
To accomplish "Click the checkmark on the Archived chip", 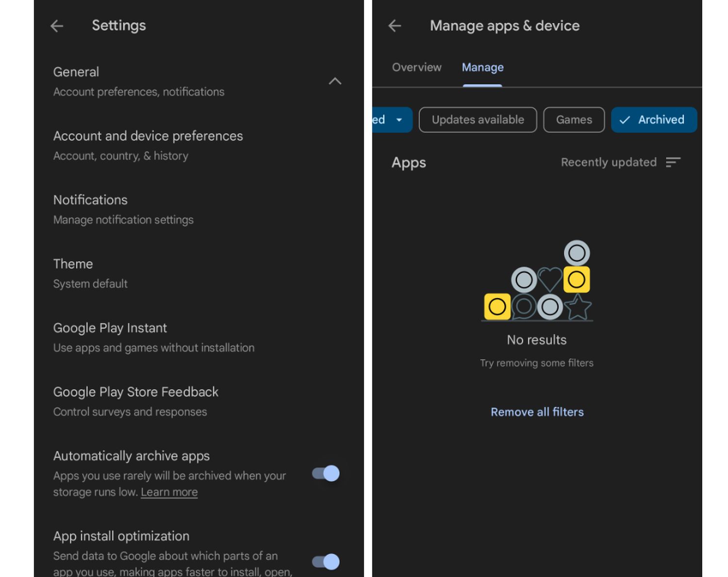I will pyautogui.click(x=625, y=120).
